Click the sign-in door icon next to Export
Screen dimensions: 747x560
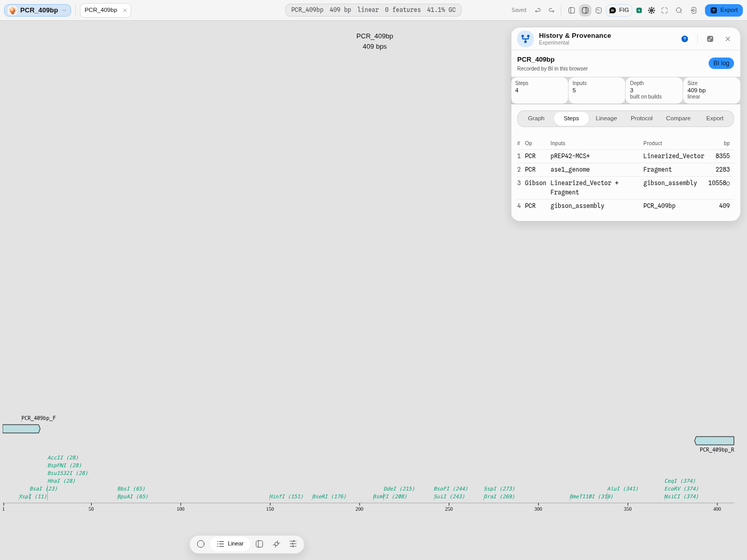(694, 10)
